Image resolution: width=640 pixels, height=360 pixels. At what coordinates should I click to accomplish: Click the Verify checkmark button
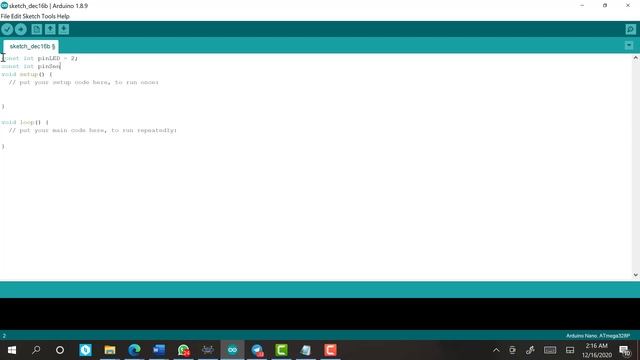click(7, 29)
